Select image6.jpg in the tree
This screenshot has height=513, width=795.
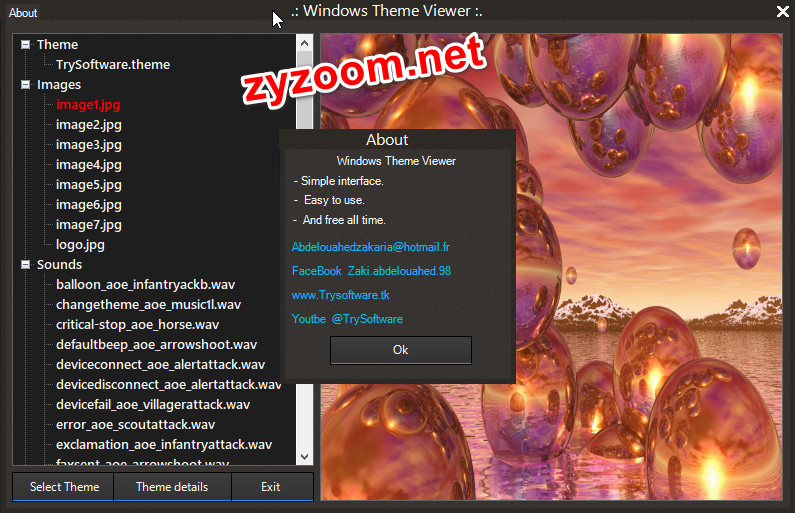point(89,205)
